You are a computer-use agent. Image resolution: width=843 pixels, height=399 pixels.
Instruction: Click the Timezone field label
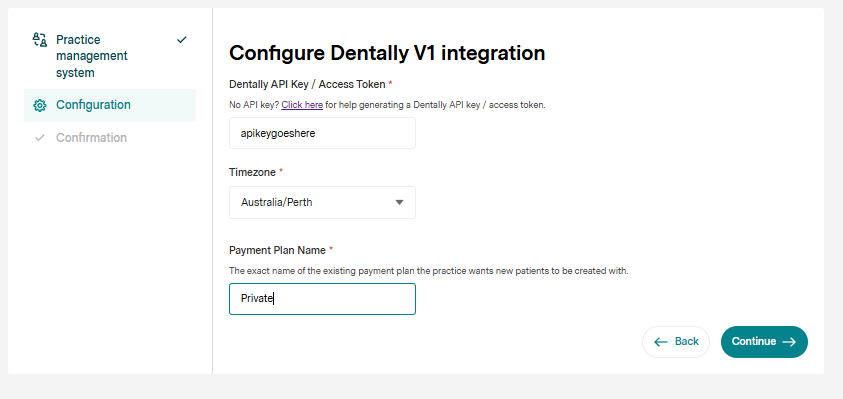[252, 173]
